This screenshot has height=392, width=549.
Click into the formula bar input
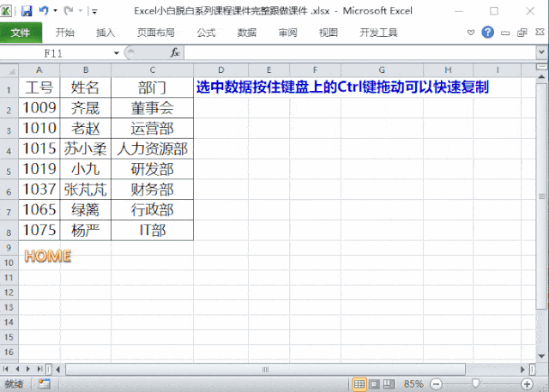coord(360,53)
